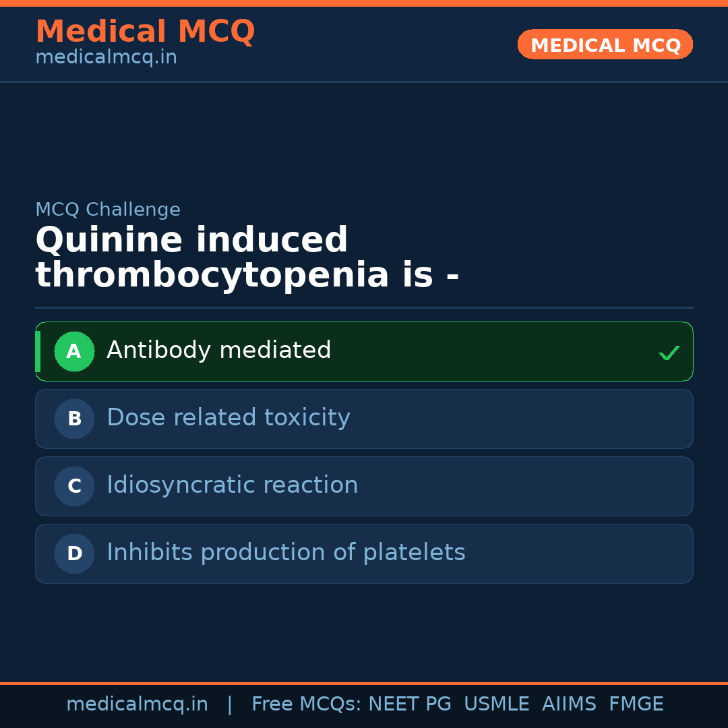Click the orange MEDICAL MCQ badge
Screen dimensions: 728x728
(605, 44)
